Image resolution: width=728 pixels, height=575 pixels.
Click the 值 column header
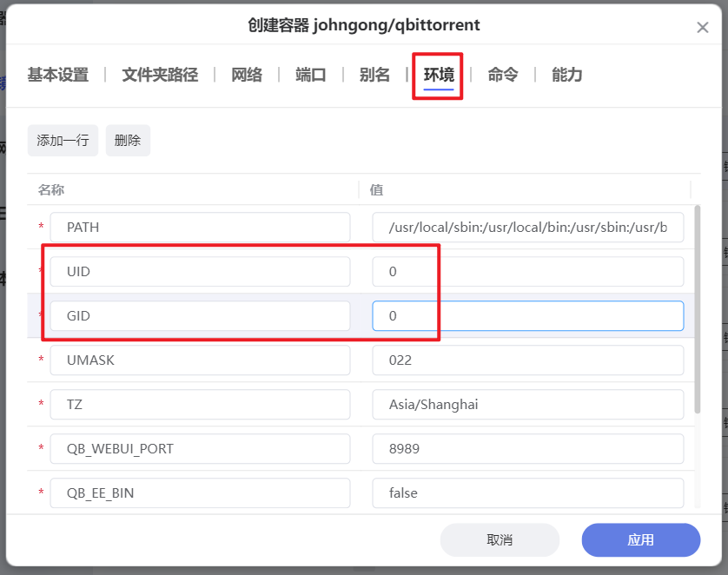(x=376, y=189)
